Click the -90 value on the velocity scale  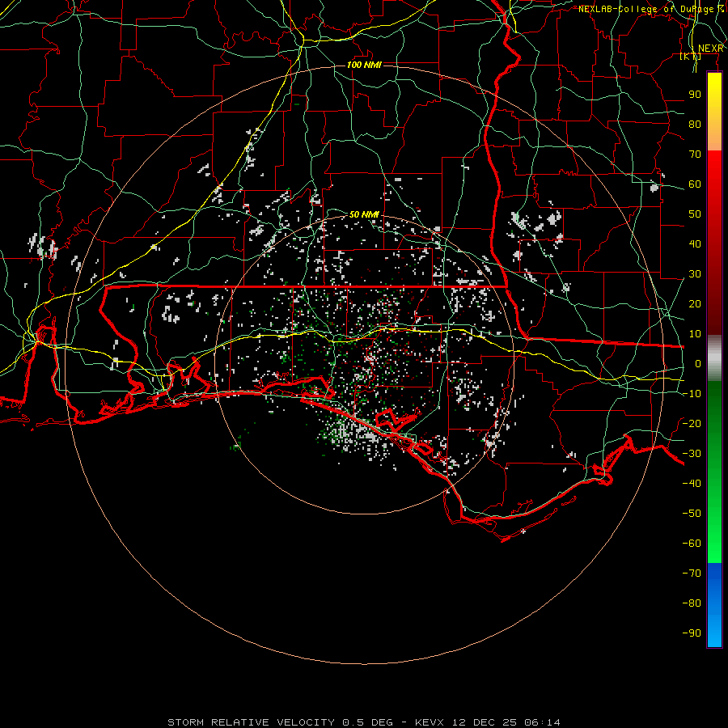[692, 633]
